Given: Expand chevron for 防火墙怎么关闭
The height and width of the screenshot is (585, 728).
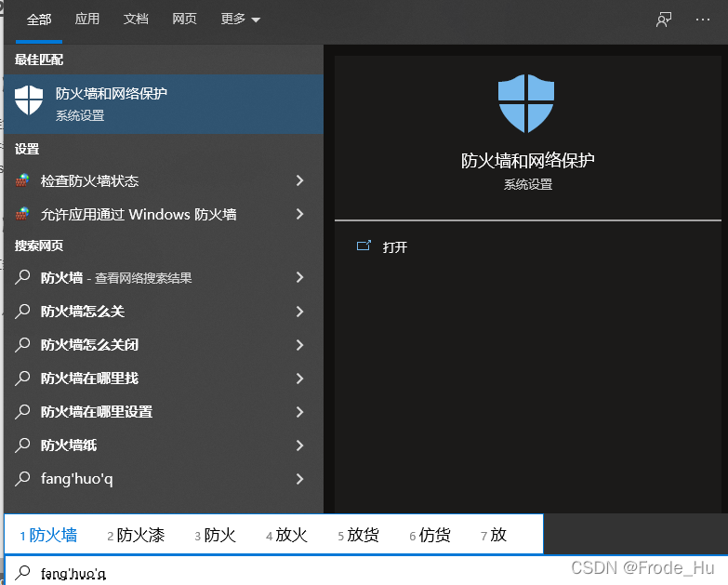Looking at the screenshot, I should point(300,344).
